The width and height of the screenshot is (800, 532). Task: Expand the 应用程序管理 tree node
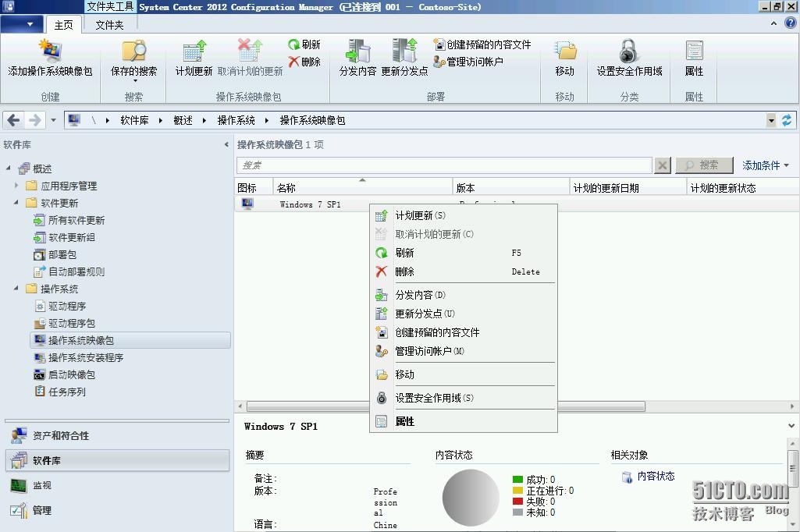tap(16, 185)
